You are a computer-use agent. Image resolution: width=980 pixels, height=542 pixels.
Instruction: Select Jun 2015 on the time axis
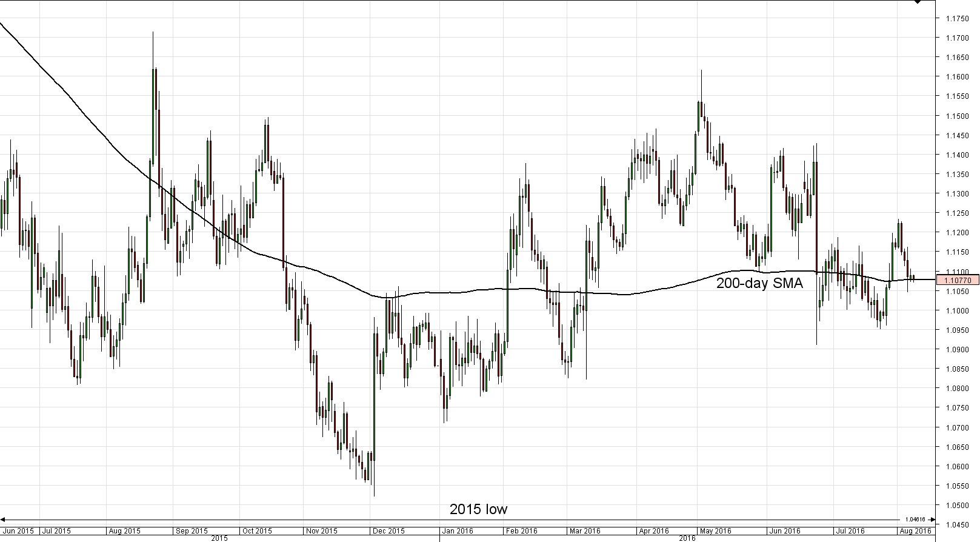pos(18,531)
